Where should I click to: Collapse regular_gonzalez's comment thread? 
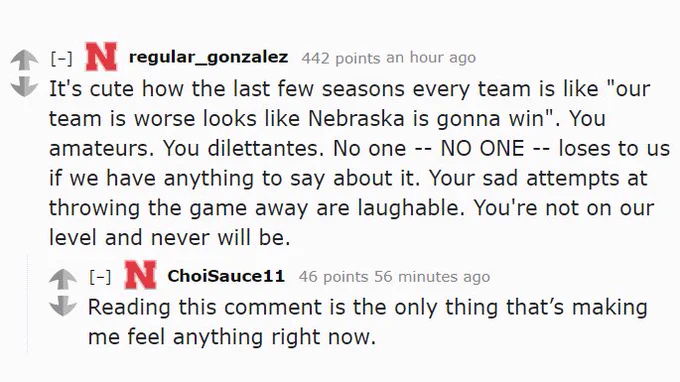tap(61, 58)
